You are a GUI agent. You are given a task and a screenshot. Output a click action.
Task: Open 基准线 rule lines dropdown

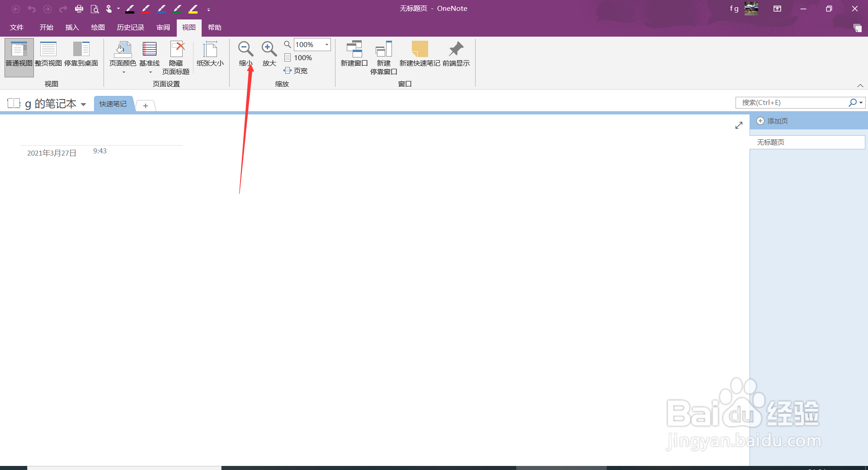(x=150, y=57)
